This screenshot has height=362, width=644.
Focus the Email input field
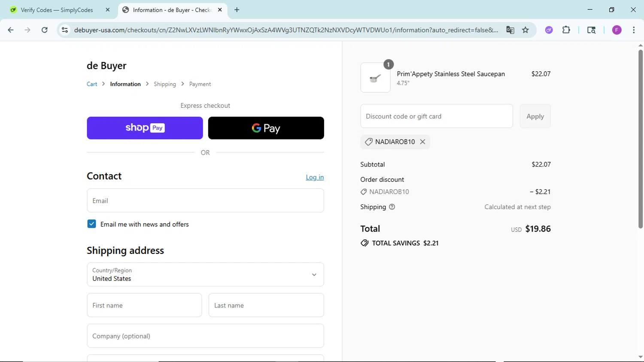[205, 201]
